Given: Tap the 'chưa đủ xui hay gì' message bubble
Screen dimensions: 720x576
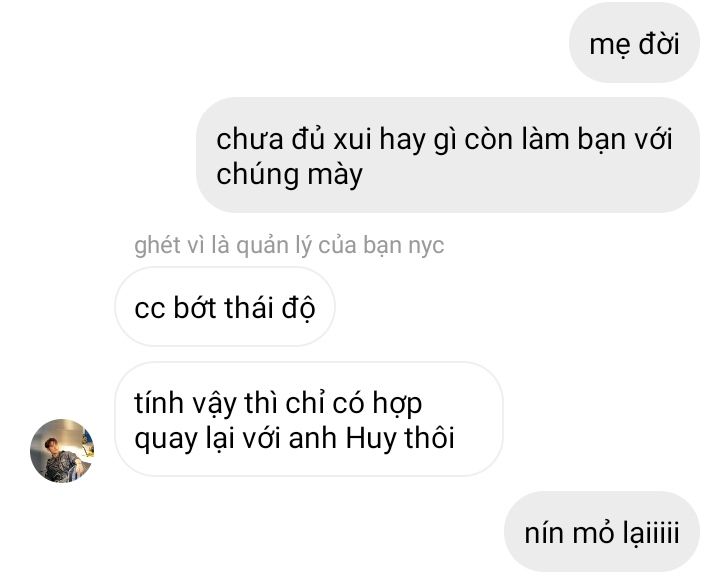Looking at the screenshot, I should [x=448, y=155].
